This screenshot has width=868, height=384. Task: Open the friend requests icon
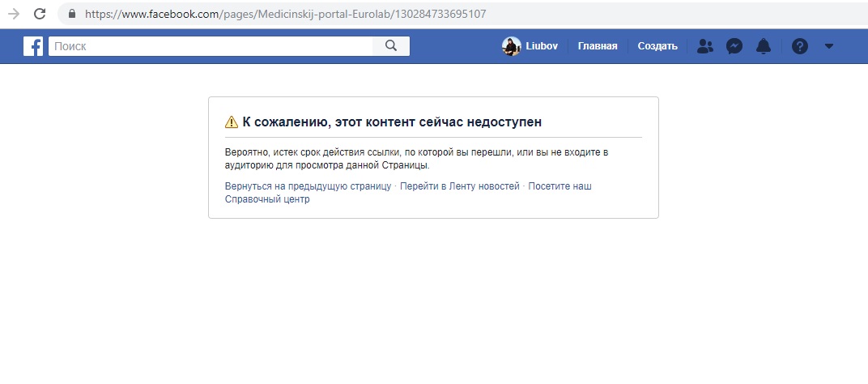click(x=705, y=46)
